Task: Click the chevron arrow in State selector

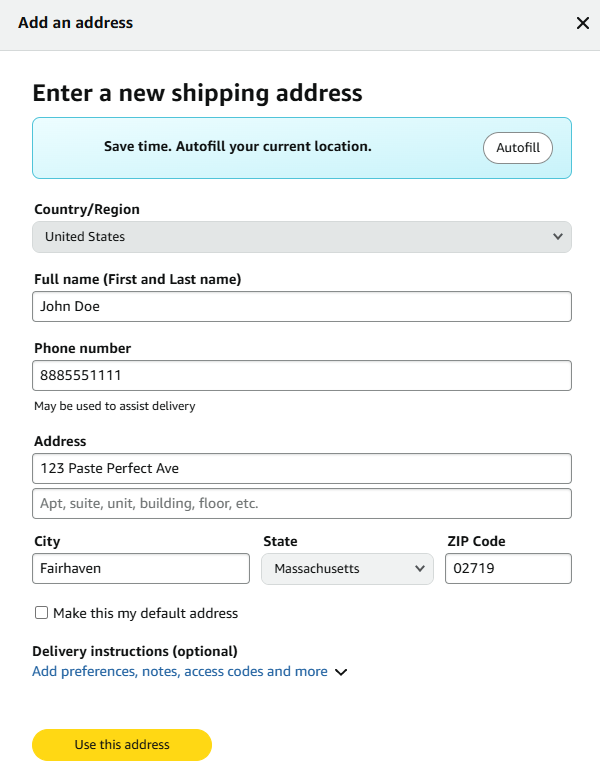Action: 420,569
